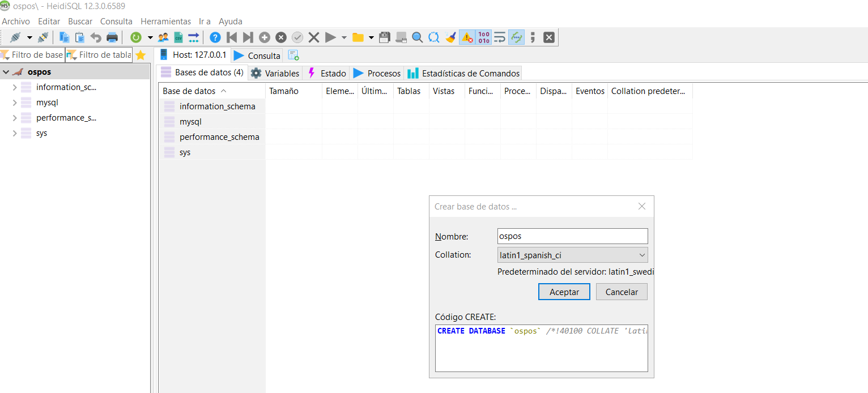868x393 pixels.
Task: Click the Cancelar button
Action: tap(621, 291)
